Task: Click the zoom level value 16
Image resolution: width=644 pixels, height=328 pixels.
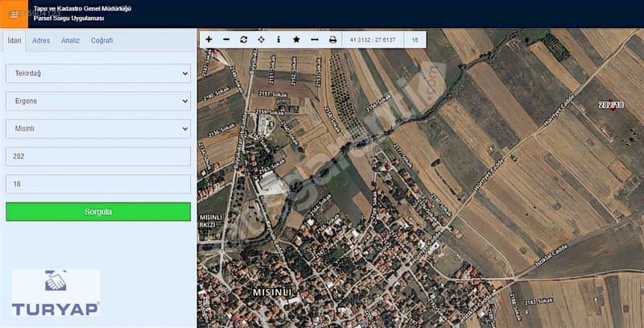Action: coord(415,39)
